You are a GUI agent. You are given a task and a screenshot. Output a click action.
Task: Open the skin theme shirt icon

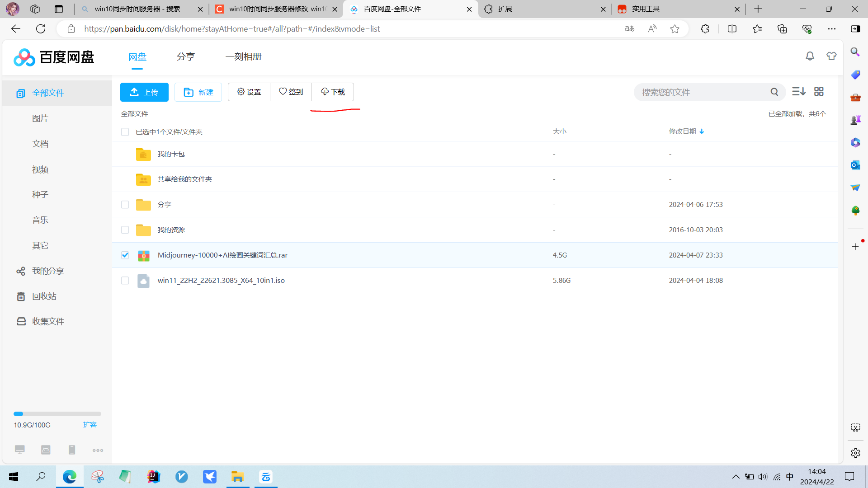coord(831,56)
